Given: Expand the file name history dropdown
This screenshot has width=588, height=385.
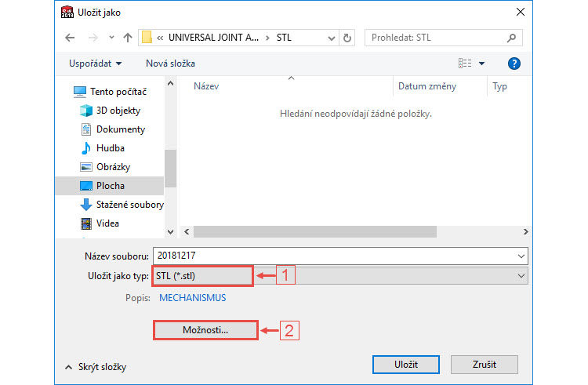Looking at the screenshot, I should click(x=522, y=256).
